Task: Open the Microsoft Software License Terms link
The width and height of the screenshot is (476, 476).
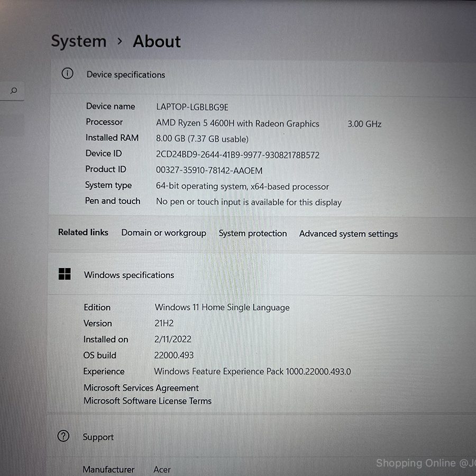Action: pos(148,401)
